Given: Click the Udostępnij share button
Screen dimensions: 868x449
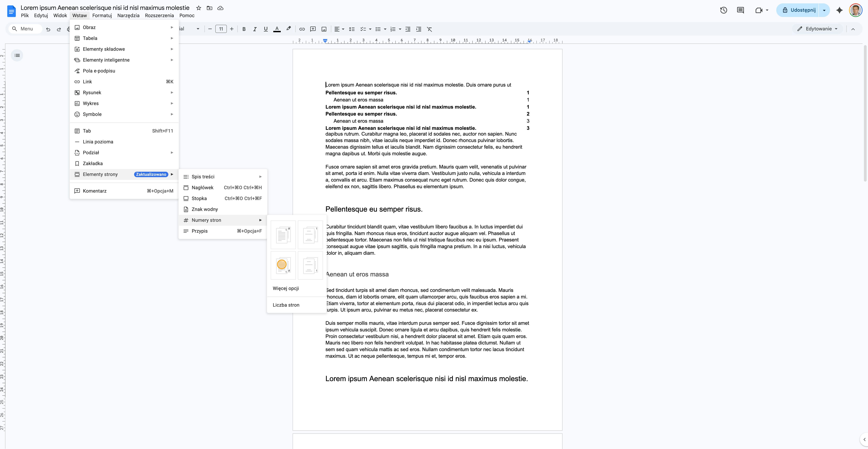Looking at the screenshot, I should (x=798, y=10).
